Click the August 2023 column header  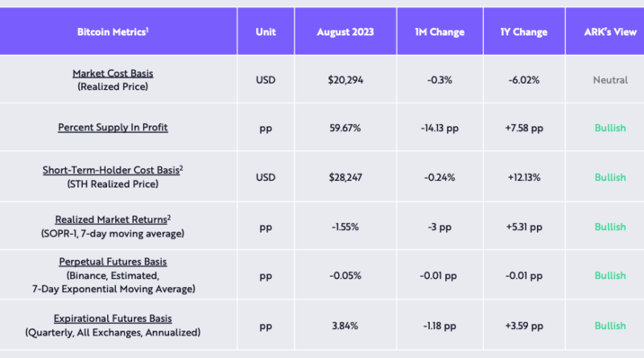point(345,32)
